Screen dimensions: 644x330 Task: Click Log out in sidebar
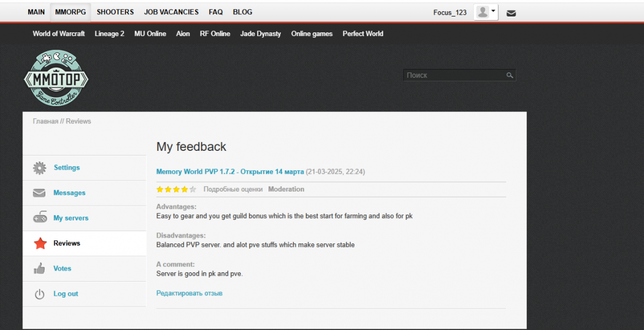[66, 294]
